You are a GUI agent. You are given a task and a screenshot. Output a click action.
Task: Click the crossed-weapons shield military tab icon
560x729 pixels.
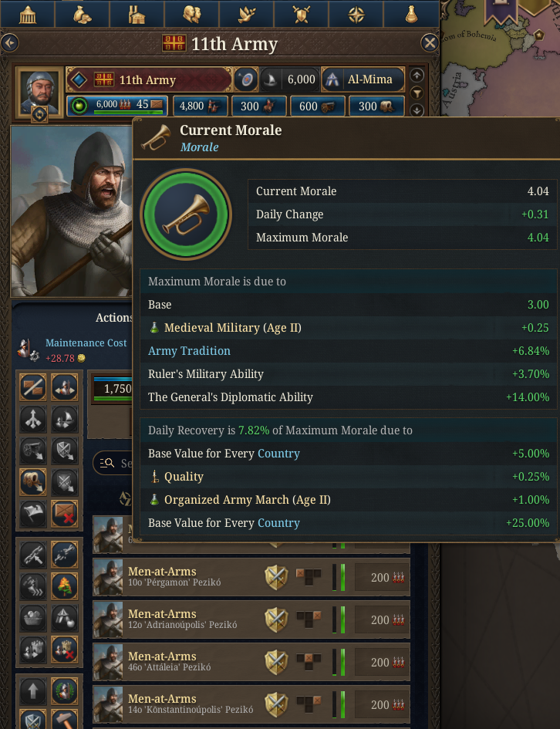point(301,15)
